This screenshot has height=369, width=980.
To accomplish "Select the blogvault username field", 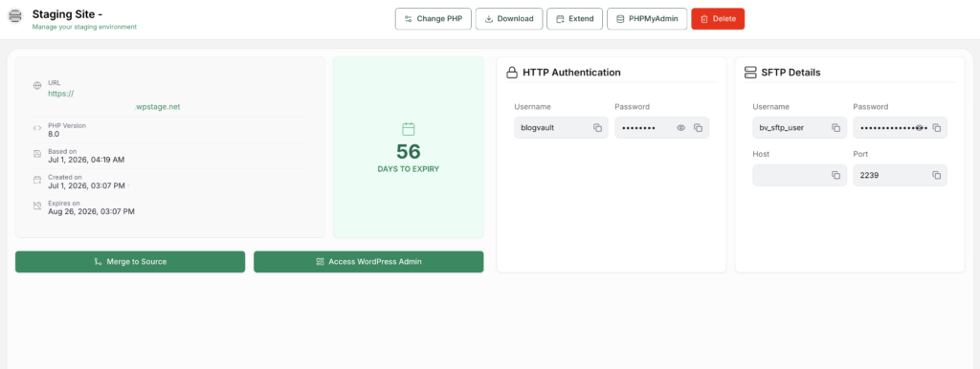I will (561, 128).
